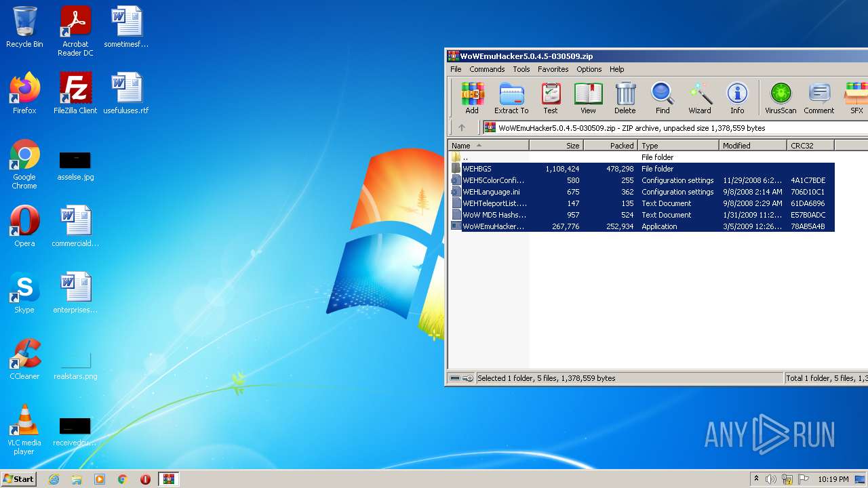This screenshot has width=868, height=488.
Task: Click the Start button
Action: pos(19,479)
